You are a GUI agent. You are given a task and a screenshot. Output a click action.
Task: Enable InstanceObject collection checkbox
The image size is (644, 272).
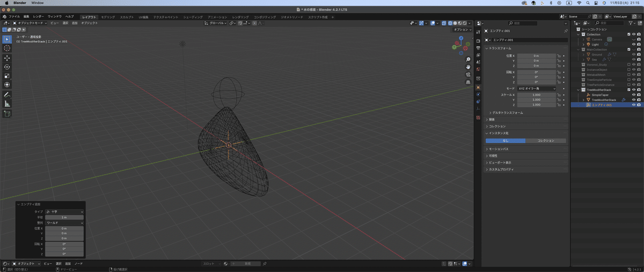click(629, 70)
